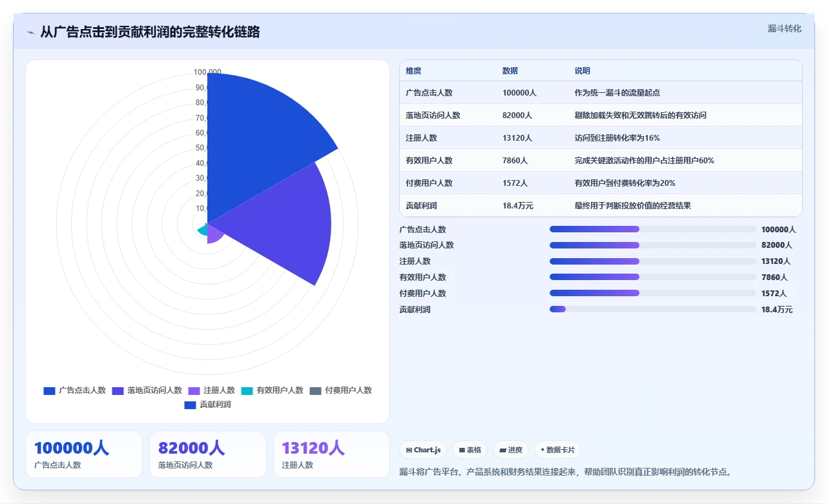Image resolution: width=828 pixels, height=504 pixels.
Task: Toggle the 付费用户人数 legend swatch
Action: [x=315, y=390]
